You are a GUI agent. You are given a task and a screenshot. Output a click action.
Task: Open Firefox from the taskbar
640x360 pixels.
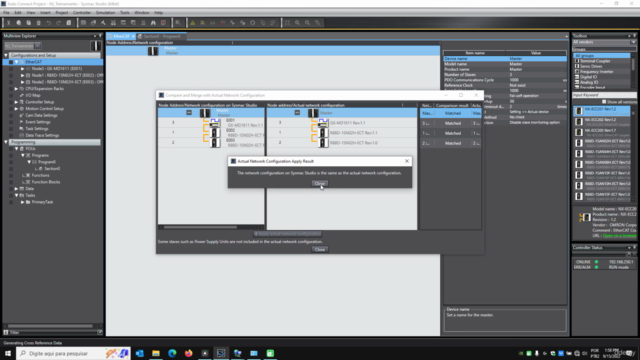[188, 353]
